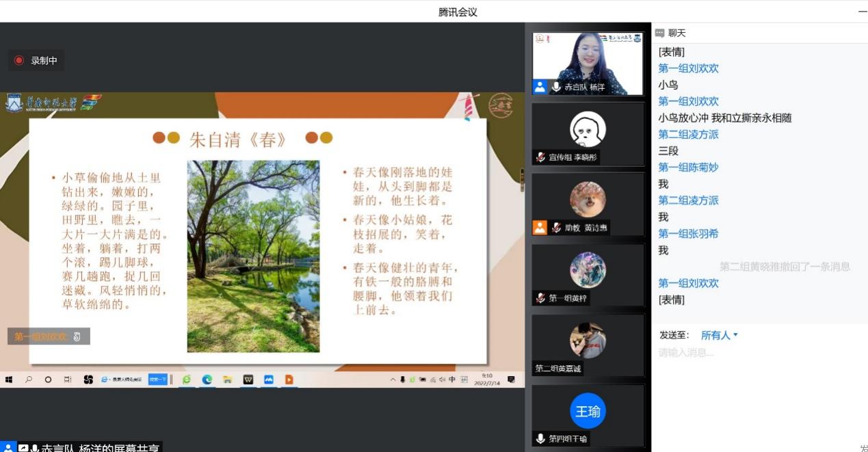Click the recording indicator icon
The height and width of the screenshot is (452, 868).
pos(19,60)
